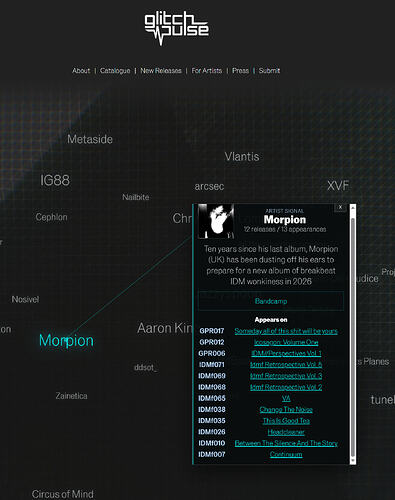Open the Press page
This screenshot has height=500, width=395.
point(240,71)
